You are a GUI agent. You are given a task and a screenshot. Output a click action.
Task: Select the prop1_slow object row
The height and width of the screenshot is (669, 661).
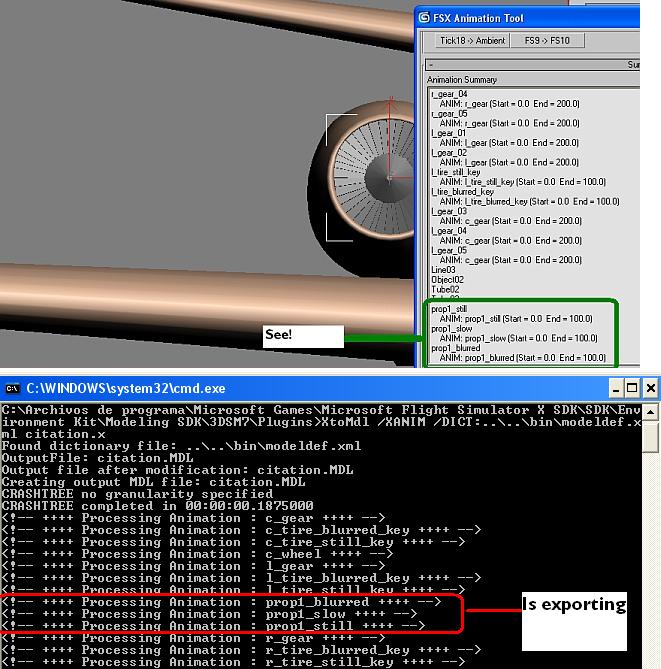coord(451,329)
